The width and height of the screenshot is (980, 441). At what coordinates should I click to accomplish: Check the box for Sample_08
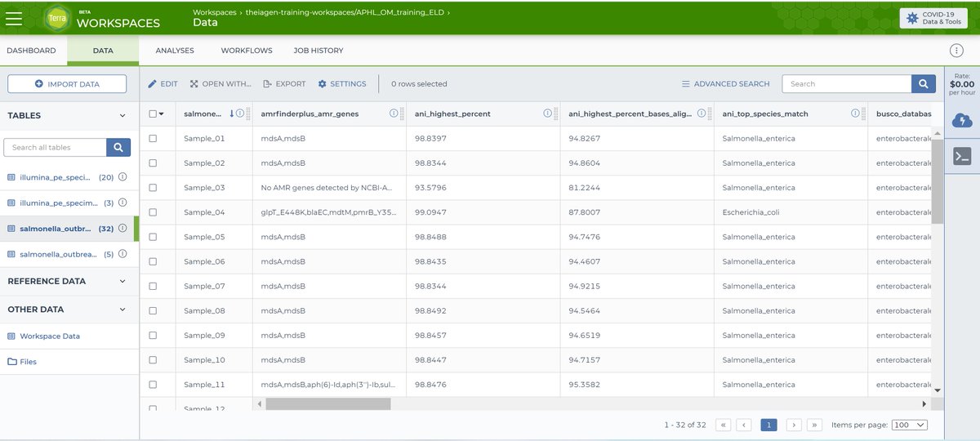[153, 310]
